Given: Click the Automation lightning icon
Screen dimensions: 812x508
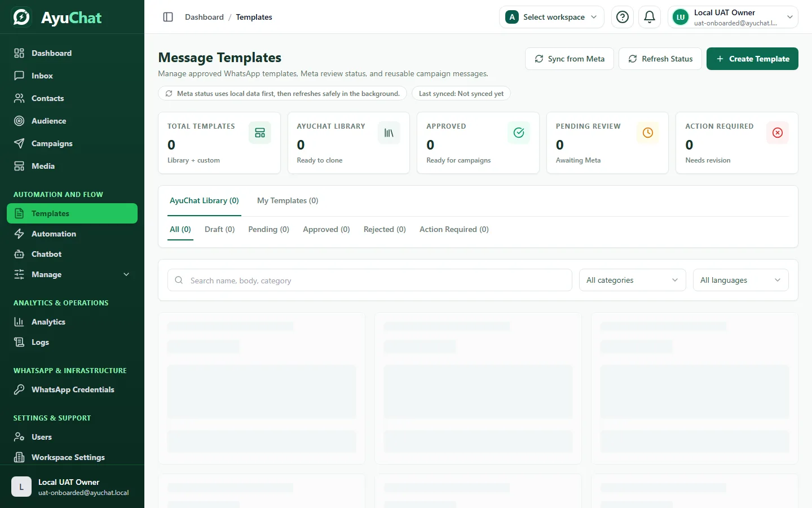Looking at the screenshot, I should coord(19,234).
